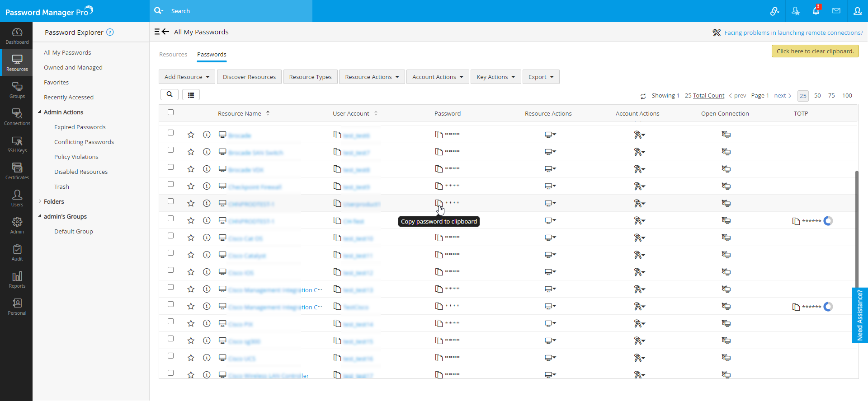The height and width of the screenshot is (401, 868).
Task: Click the Discover Resources button
Action: [x=249, y=77]
